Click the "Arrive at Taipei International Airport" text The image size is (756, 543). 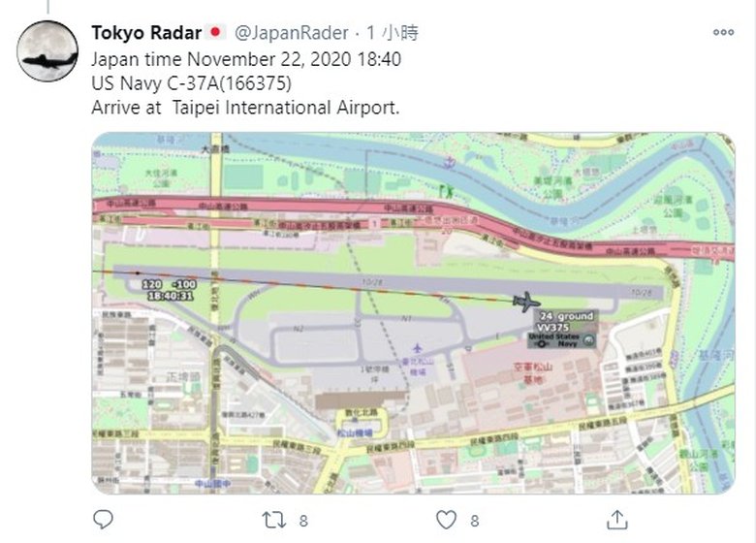[245, 108]
